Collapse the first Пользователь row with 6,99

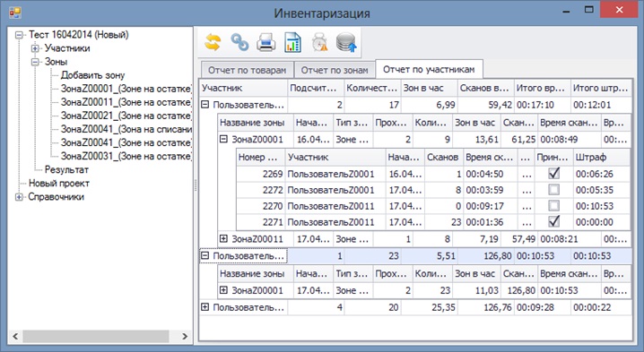205,105
